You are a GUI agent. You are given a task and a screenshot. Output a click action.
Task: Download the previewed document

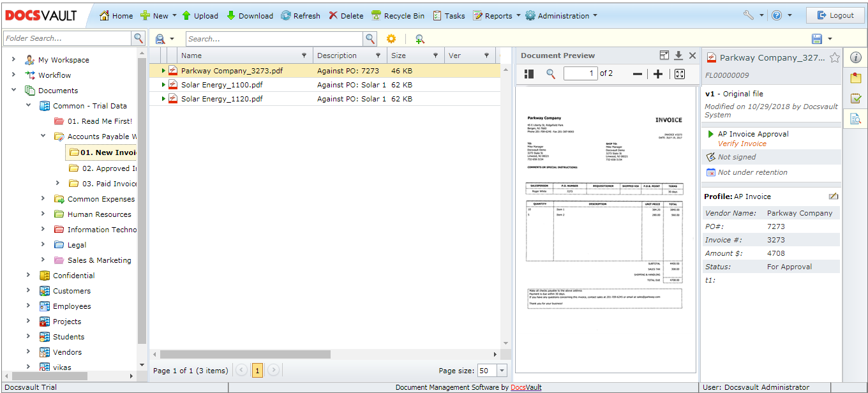click(x=678, y=56)
